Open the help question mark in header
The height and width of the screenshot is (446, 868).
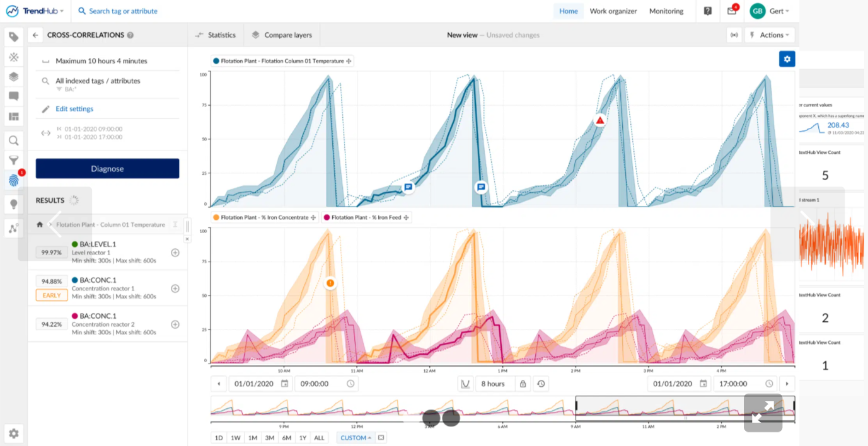tap(708, 11)
